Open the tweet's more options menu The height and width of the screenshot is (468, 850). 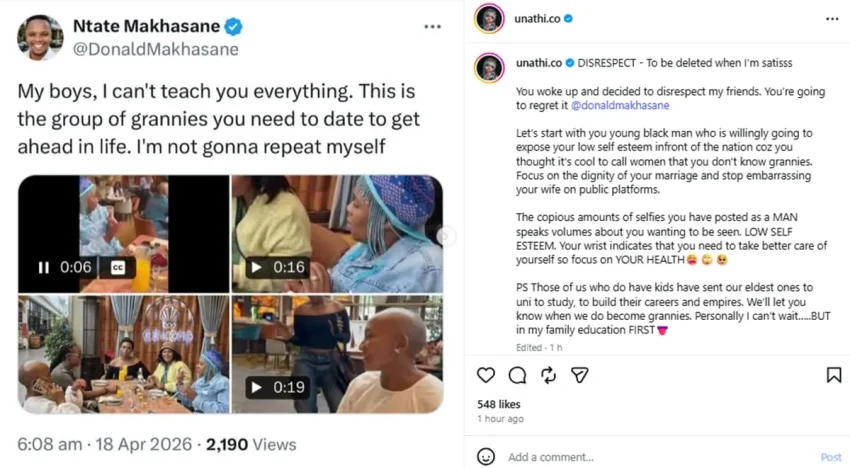431,27
